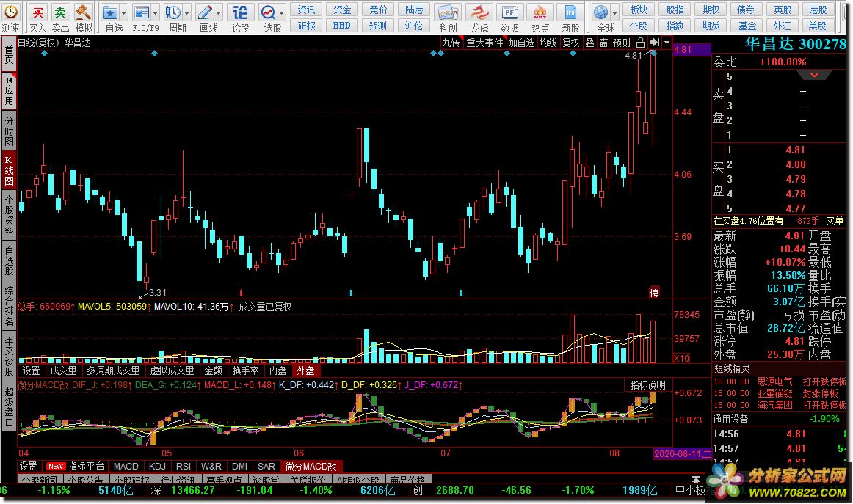Open the 数据 PE data icon
Screen dimensions: 853x504
coord(509,12)
